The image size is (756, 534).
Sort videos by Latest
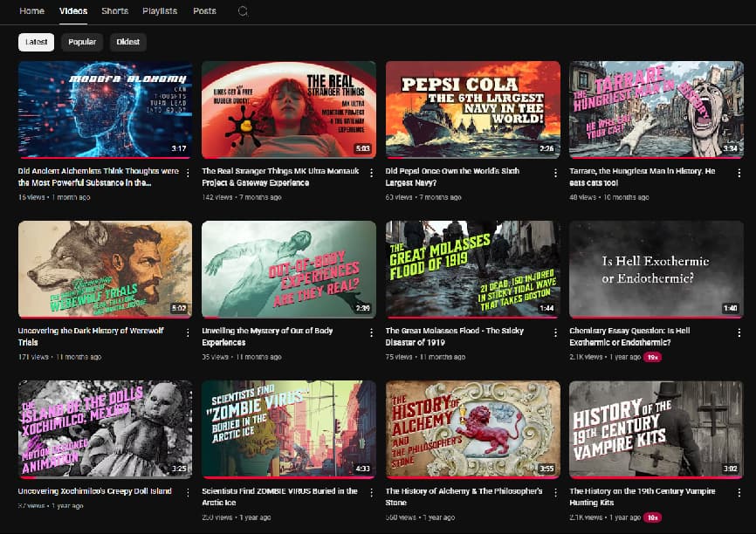pyautogui.click(x=36, y=42)
